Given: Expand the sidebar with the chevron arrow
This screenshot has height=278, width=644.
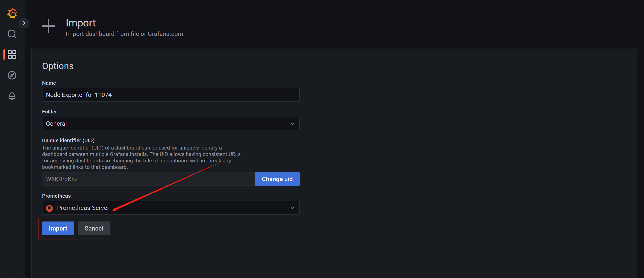Looking at the screenshot, I should (x=24, y=23).
